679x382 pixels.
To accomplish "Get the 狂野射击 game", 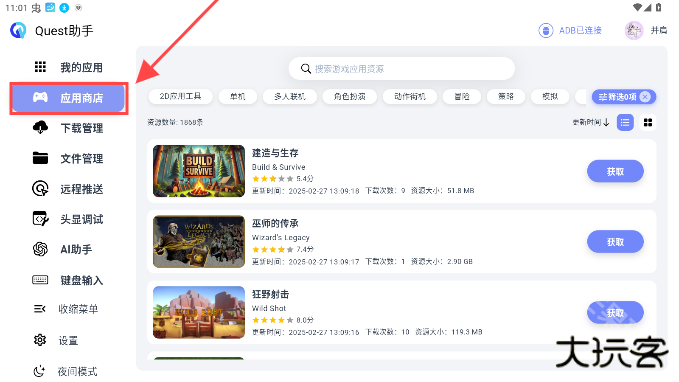I will 615,312.
